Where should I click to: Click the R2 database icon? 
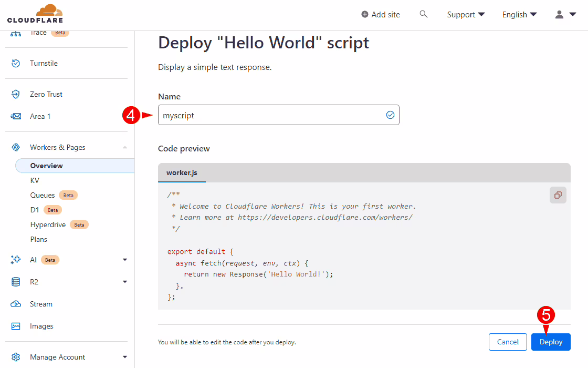tap(16, 282)
